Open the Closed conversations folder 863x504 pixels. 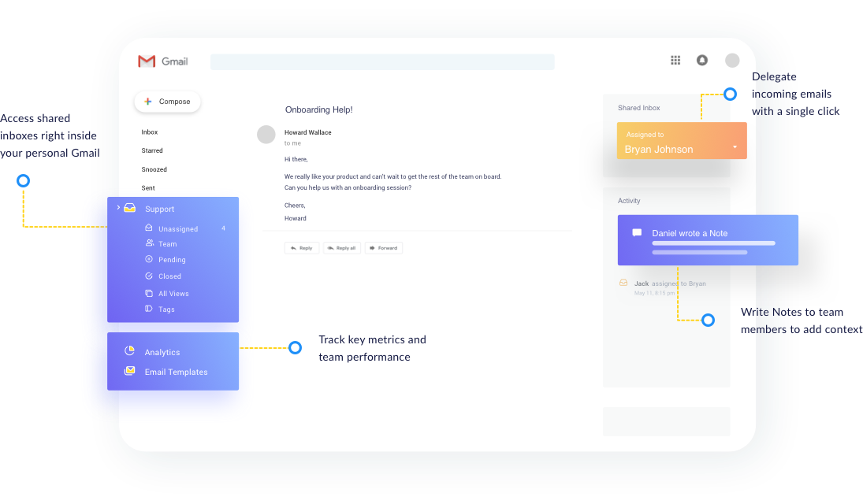coord(169,276)
